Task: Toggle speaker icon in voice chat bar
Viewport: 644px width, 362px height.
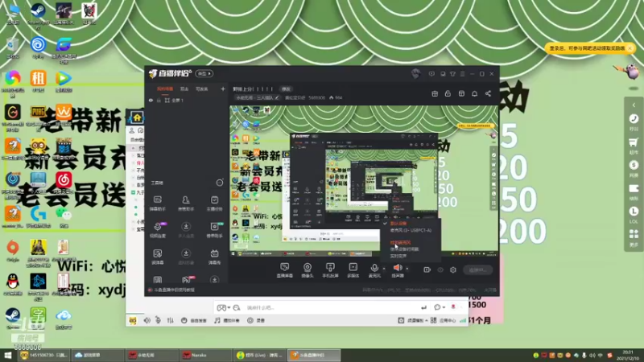Action: coord(147,320)
